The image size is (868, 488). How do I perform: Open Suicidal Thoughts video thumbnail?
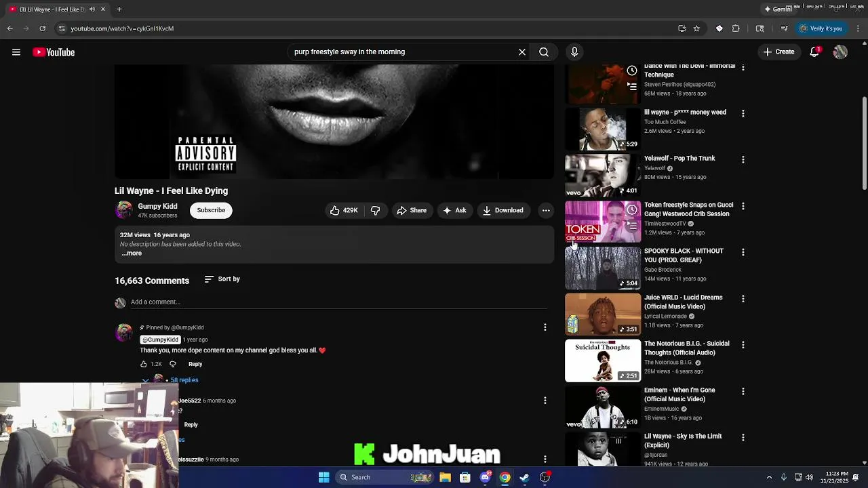[603, 361]
